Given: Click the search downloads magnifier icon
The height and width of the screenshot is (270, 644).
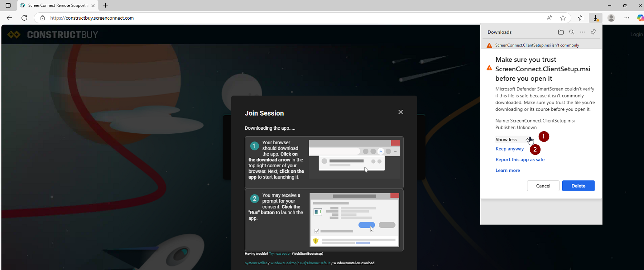Looking at the screenshot, I should click(572, 32).
